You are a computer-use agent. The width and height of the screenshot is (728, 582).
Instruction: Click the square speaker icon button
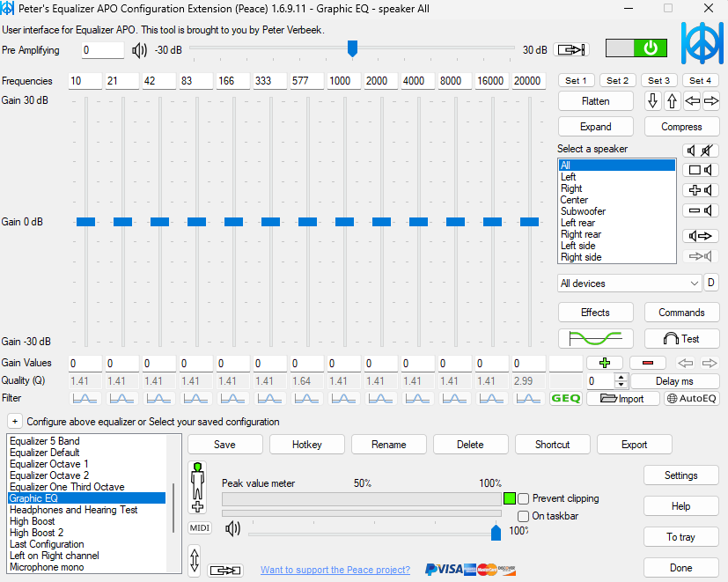(700, 170)
